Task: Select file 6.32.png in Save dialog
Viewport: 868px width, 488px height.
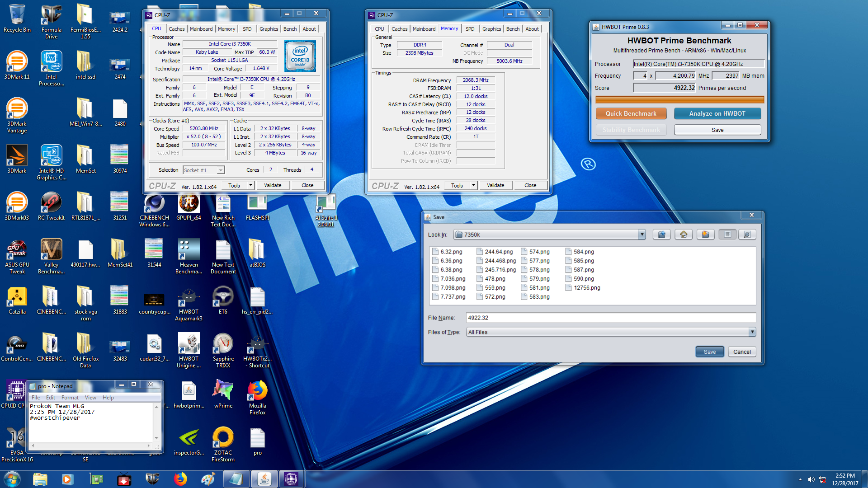Action: coord(448,252)
